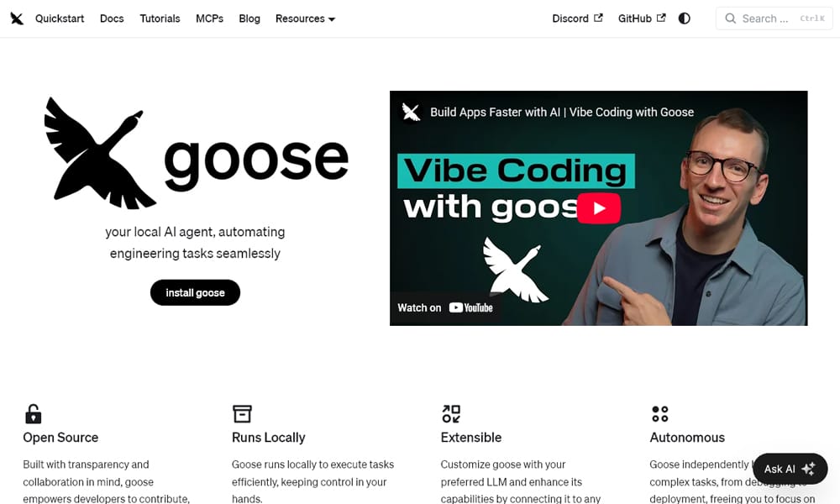
Task: Click the GitHub external link icon
Action: 660,17
